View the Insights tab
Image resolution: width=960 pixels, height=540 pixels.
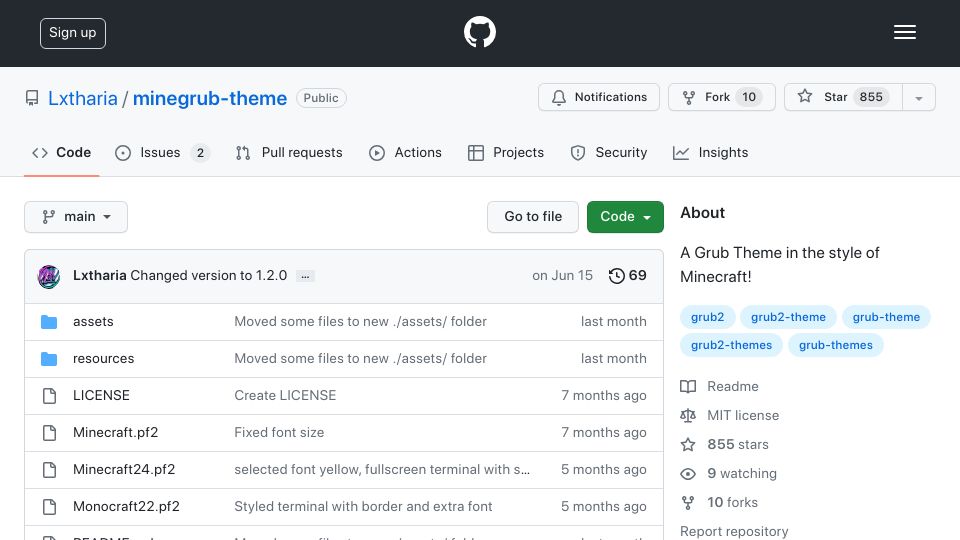710,152
